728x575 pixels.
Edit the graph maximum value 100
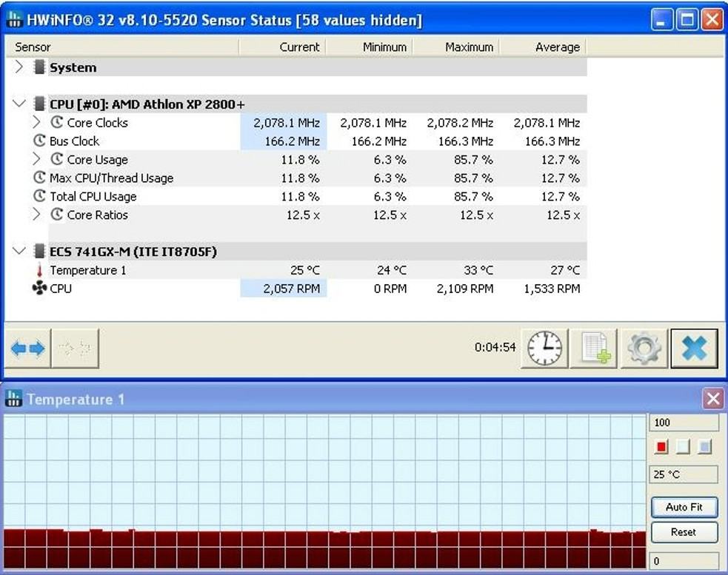684,423
